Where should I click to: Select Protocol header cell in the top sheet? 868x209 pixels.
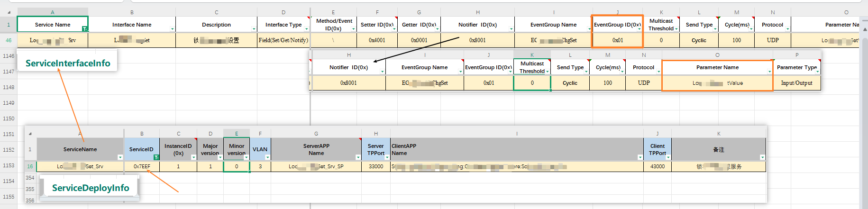773,25
